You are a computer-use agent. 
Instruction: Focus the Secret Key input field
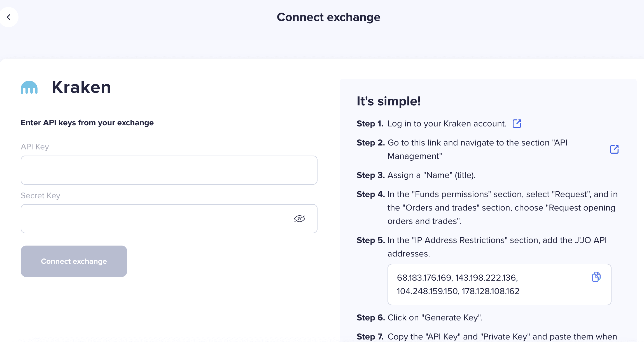(169, 219)
